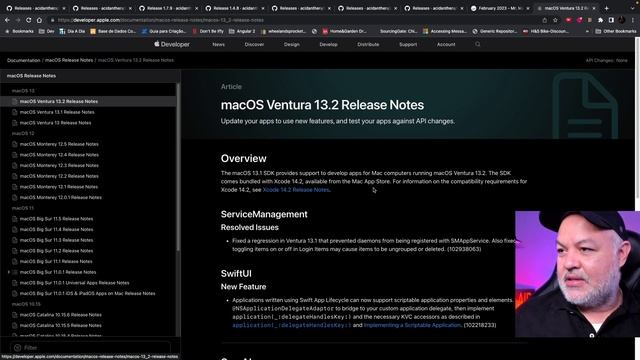Close the macOS Ventura 13.2 browser tab
The width and height of the screenshot is (640, 360).
point(593,8)
